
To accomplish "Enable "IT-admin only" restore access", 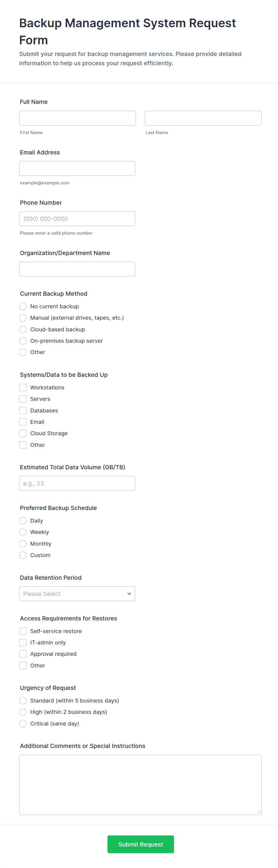I will tap(22, 642).
